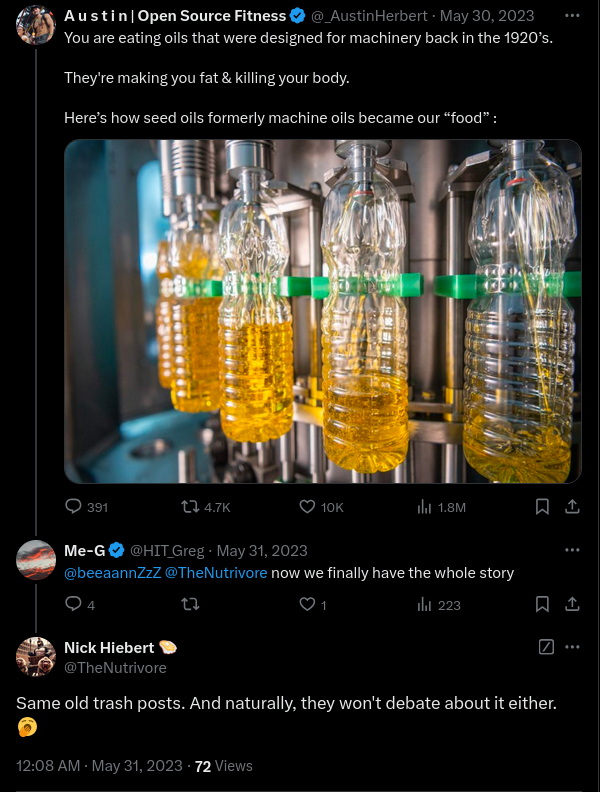View analytics showing 1.8M views
This screenshot has width=600, height=792.
[424, 507]
